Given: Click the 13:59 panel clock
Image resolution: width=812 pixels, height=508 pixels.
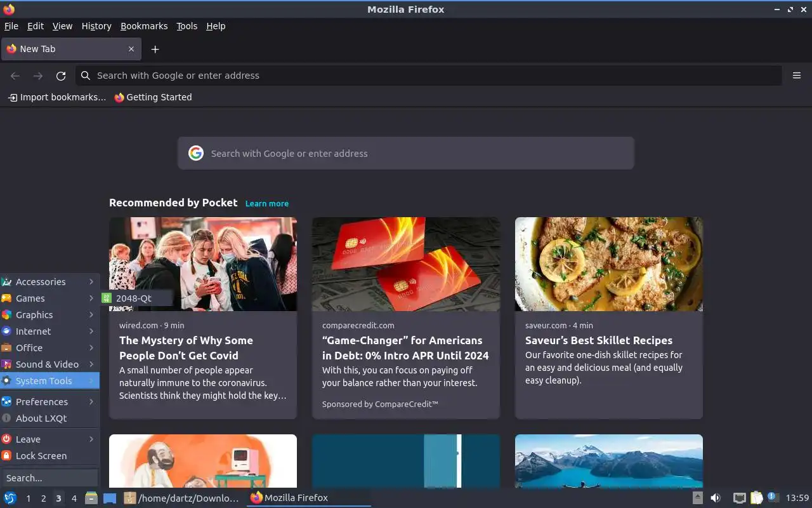Looking at the screenshot, I should click(797, 498).
